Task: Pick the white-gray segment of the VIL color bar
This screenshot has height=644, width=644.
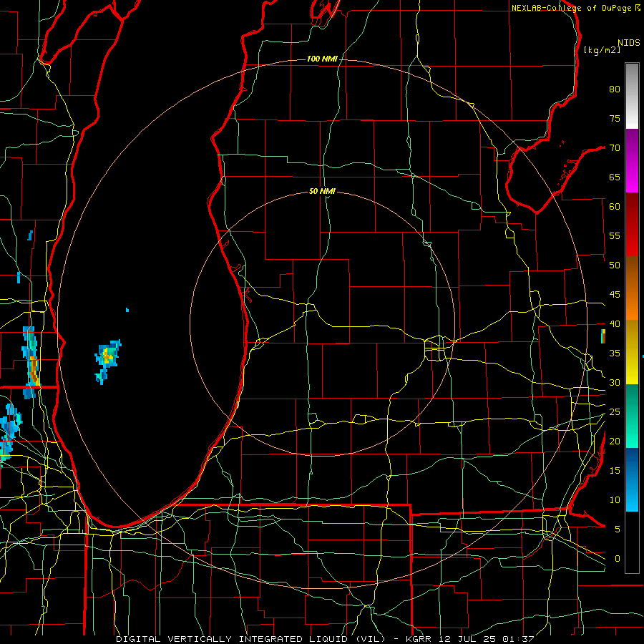Action: [x=632, y=96]
